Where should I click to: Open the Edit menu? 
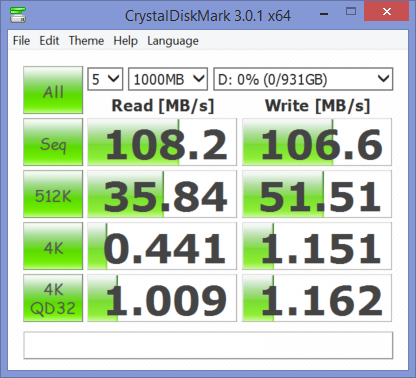click(x=49, y=41)
